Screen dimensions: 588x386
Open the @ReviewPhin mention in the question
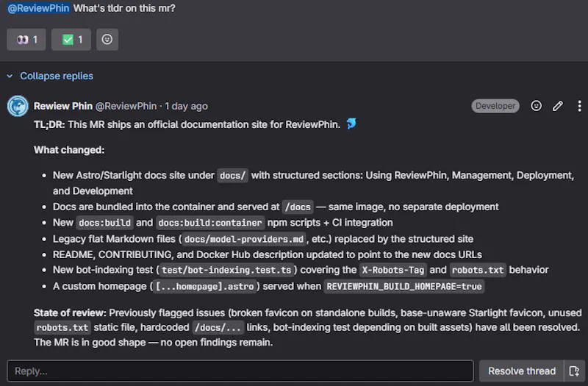click(x=39, y=8)
